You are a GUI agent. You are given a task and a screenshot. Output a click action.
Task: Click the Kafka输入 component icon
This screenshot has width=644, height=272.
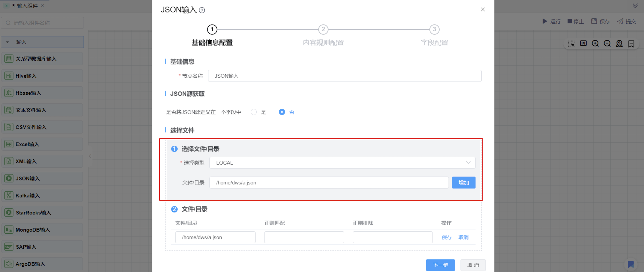[x=9, y=195]
